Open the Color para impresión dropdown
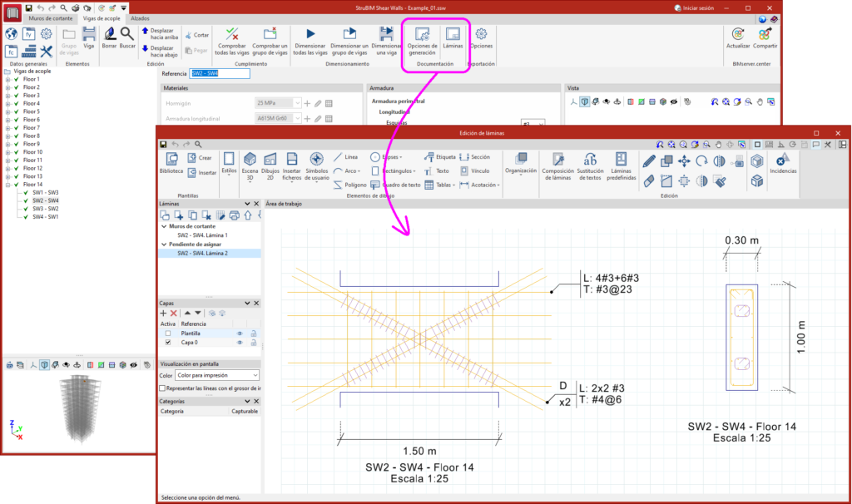852x504 pixels. coord(217,376)
